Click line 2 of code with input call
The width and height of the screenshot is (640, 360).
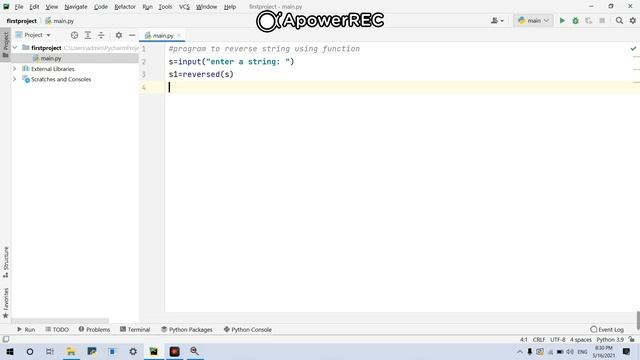tap(231, 62)
